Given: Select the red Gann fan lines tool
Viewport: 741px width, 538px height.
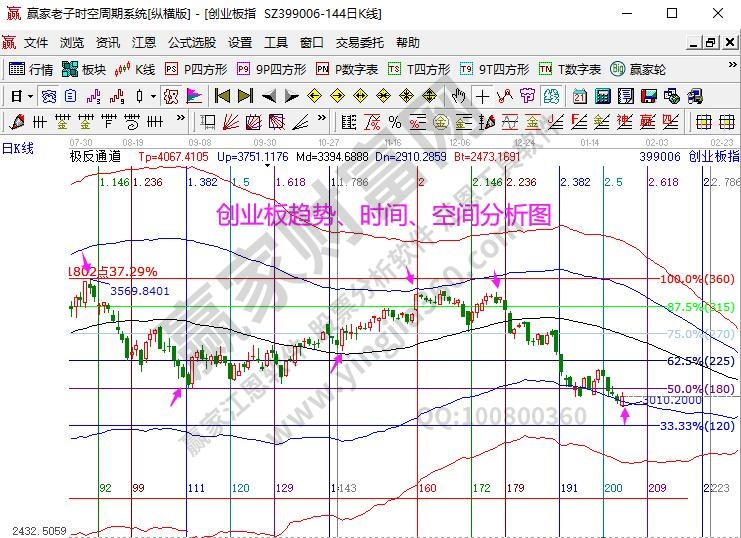Looking at the screenshot, I should point(231,122).
